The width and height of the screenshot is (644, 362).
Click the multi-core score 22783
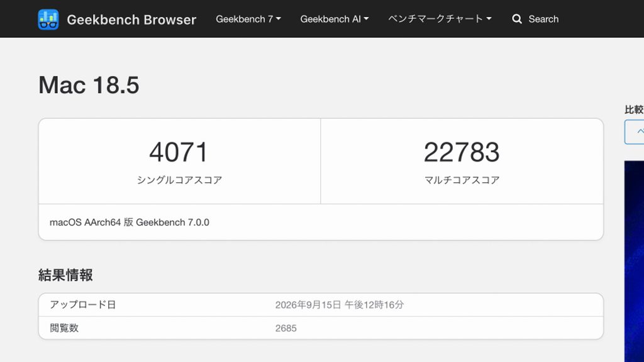pyautogui.click(x=462, y=152)
